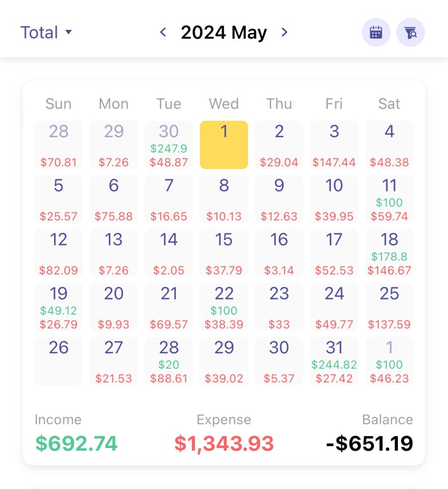Expand the Total account dropdown
Image resolution: width=448 pixels, height=489 pixels.
coord(46,32)
